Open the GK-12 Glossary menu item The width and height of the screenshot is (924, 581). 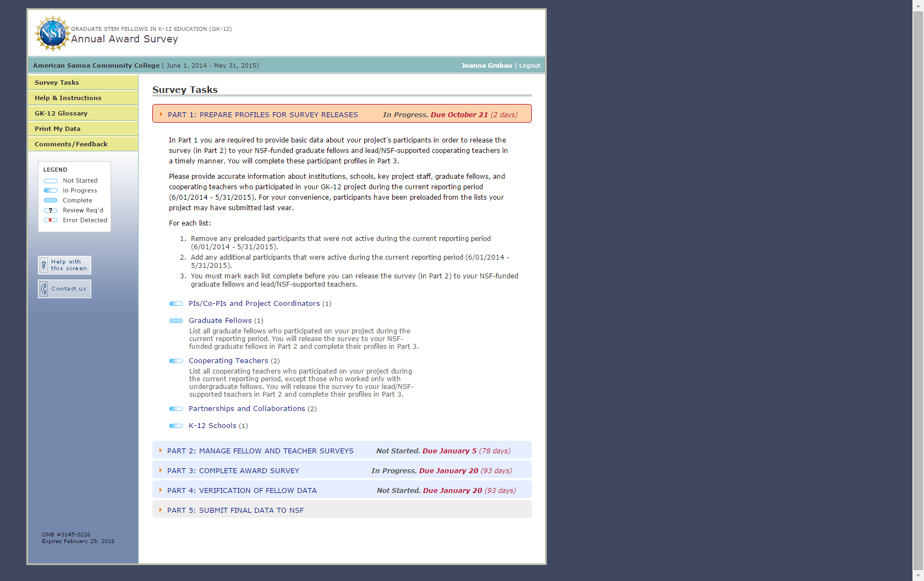83,113
